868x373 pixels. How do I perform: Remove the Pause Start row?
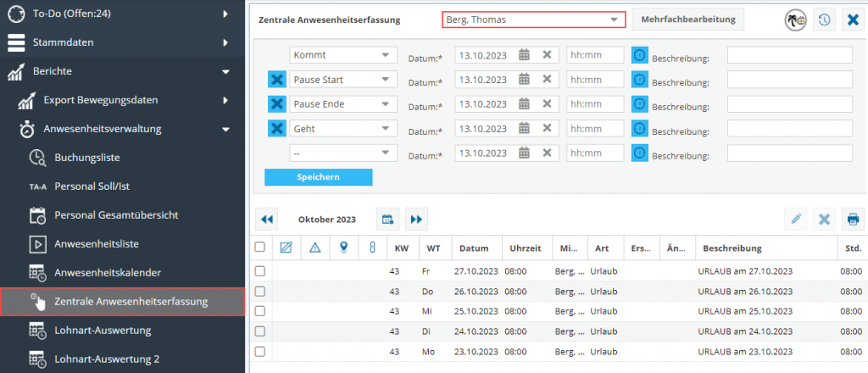(x=276, y=80)
